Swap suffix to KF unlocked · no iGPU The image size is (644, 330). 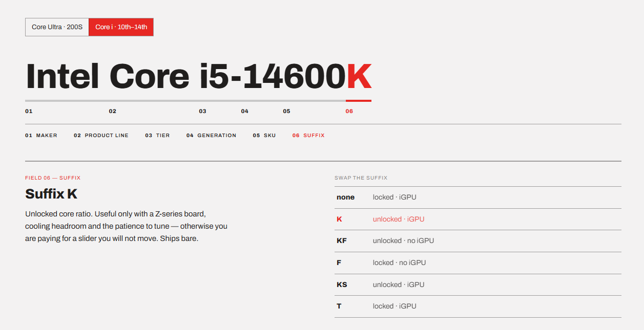(x=478, y=241)
